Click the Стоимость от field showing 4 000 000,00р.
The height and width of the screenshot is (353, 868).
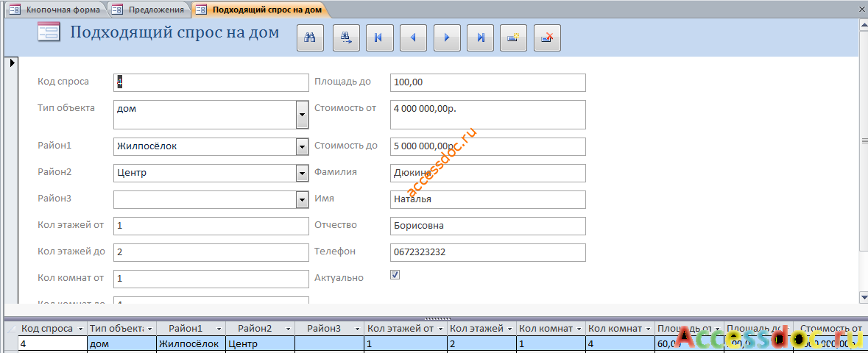(x=487, y=115)
